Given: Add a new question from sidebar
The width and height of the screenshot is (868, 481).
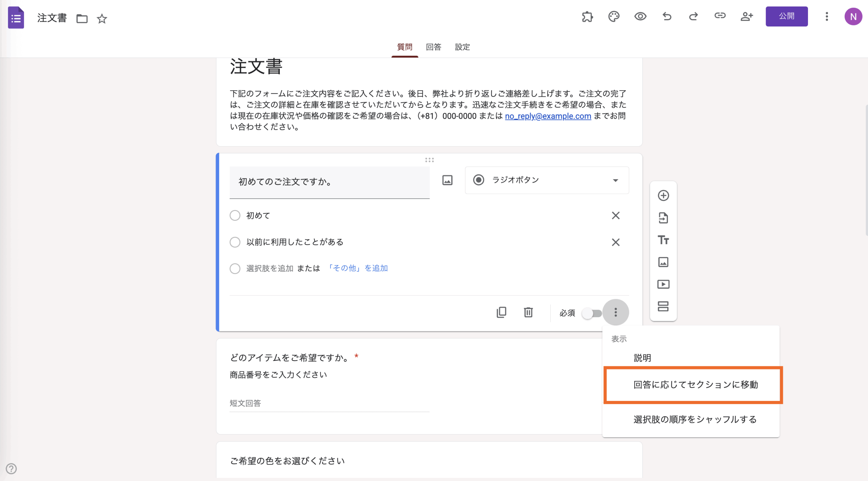Looking at the screenshot, I should coord(663,195).
